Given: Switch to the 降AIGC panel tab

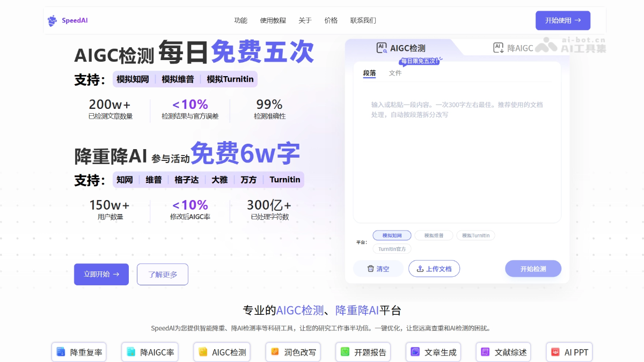Looking at the screenshot, I should pos(514,48).
